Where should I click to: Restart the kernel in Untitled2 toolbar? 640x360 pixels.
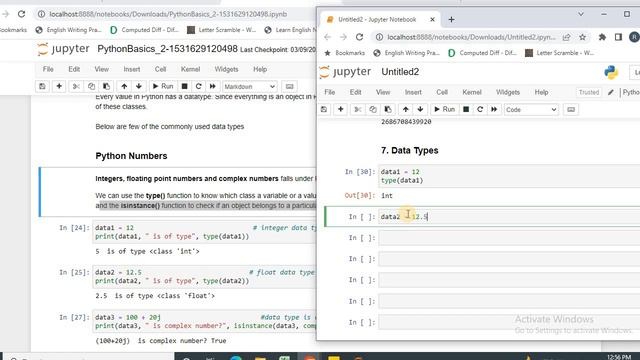480,109
